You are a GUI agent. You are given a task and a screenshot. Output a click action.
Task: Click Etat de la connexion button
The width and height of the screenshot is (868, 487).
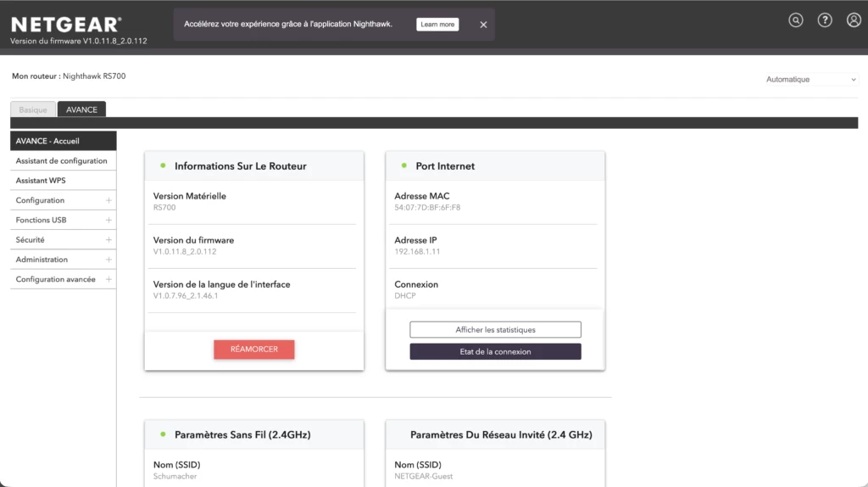495,351
